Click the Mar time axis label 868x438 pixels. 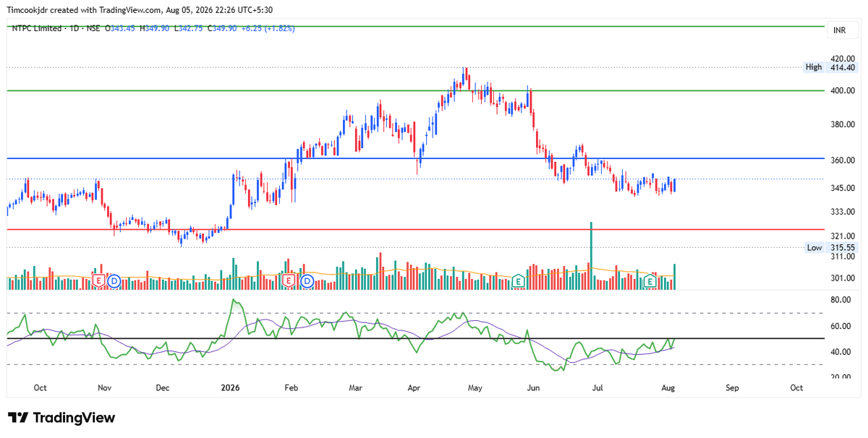pyautogui.click(x=355, y=388)
